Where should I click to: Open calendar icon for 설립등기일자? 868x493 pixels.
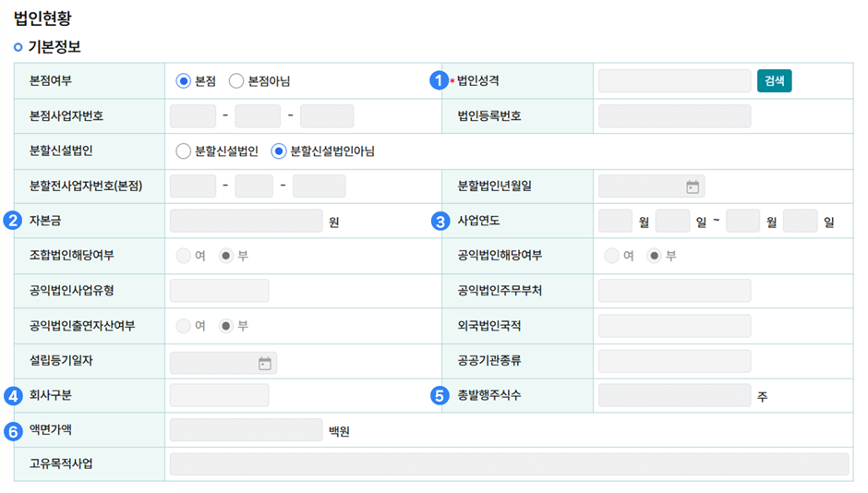click(x=264, y=363)
